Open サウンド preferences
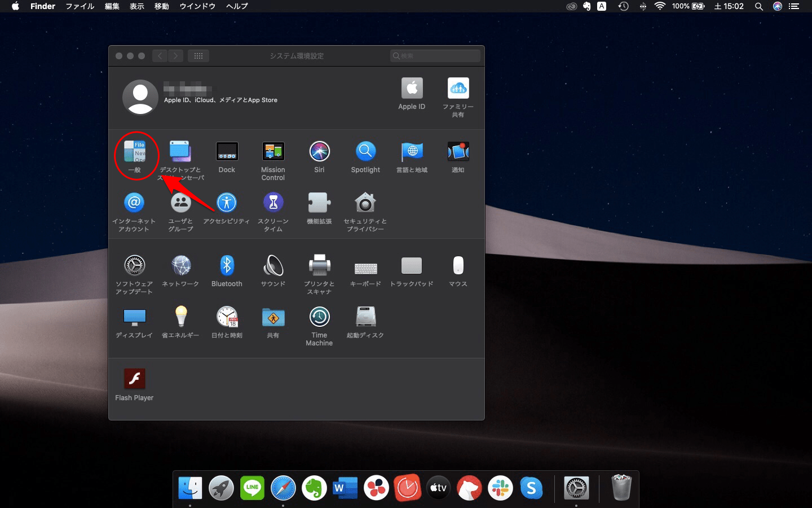 click(273, 265)
